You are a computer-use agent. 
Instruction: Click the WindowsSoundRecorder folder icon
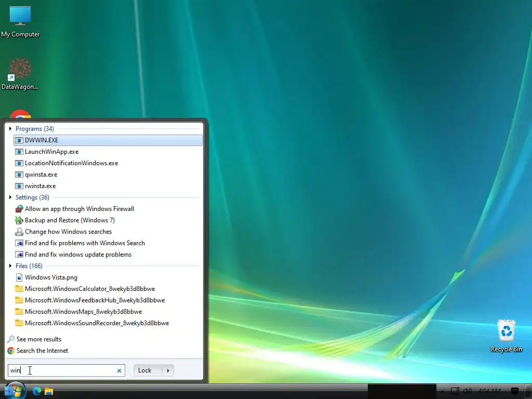point(19,323)
